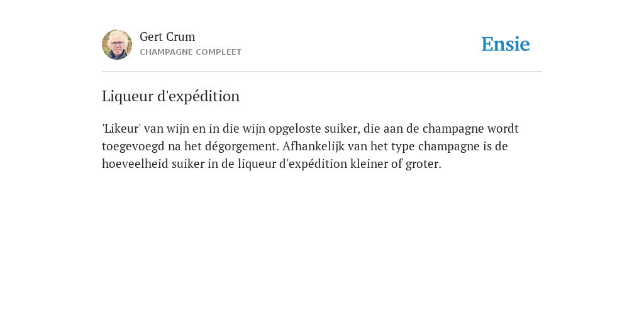Click Gert Crum's round profile photo
This screenshot has height=322, width=644.
117,45
